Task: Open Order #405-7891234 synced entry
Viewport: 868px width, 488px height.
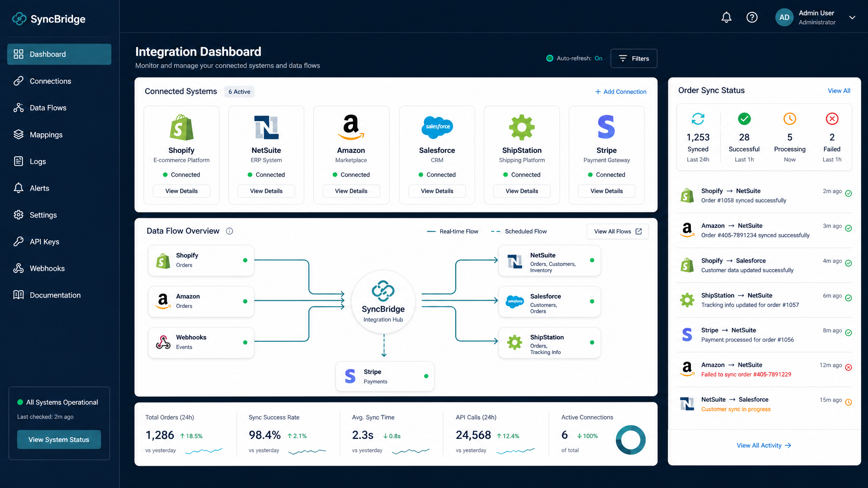Action: point(765,230)
